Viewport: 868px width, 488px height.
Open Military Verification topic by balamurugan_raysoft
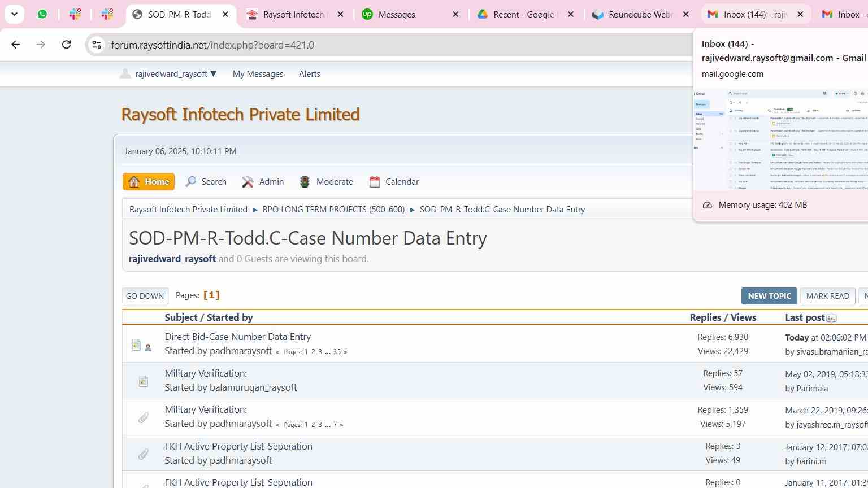click(206, 373)
